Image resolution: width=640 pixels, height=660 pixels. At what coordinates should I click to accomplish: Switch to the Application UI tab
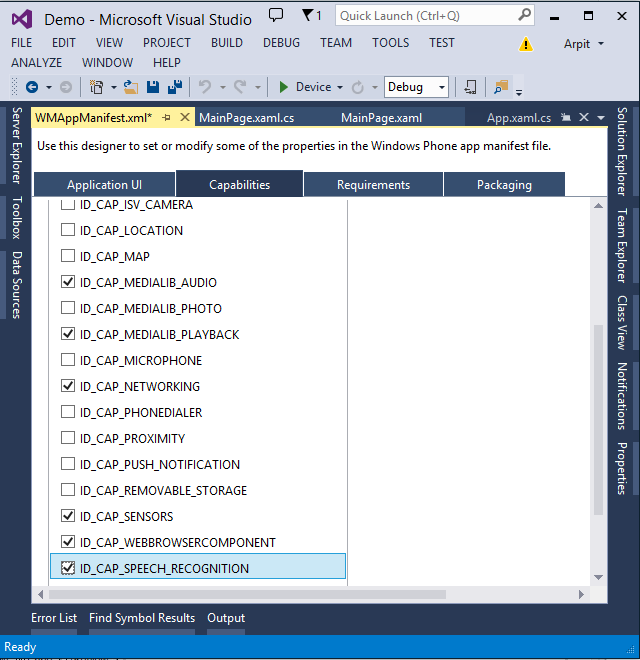click(x=104, y=184)
